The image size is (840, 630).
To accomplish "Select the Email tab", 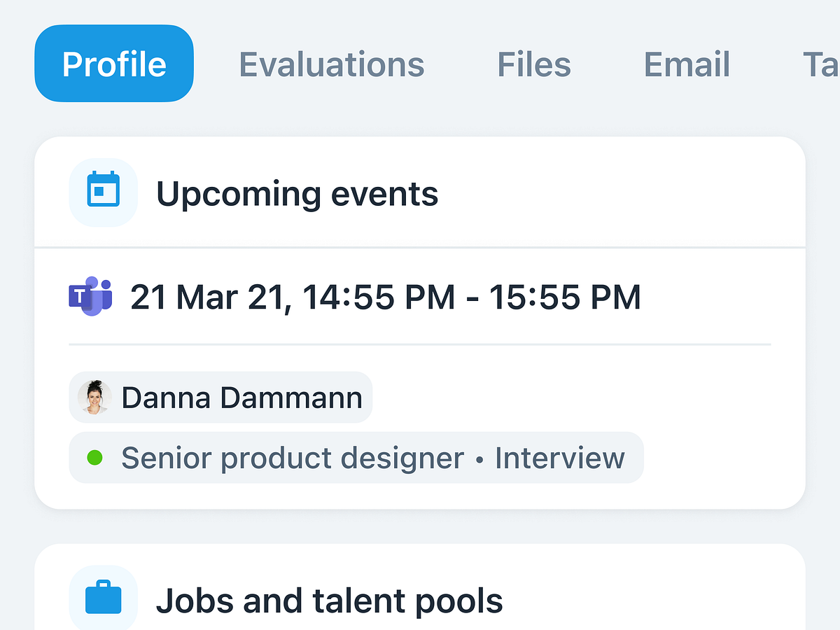I will point(687,64).
